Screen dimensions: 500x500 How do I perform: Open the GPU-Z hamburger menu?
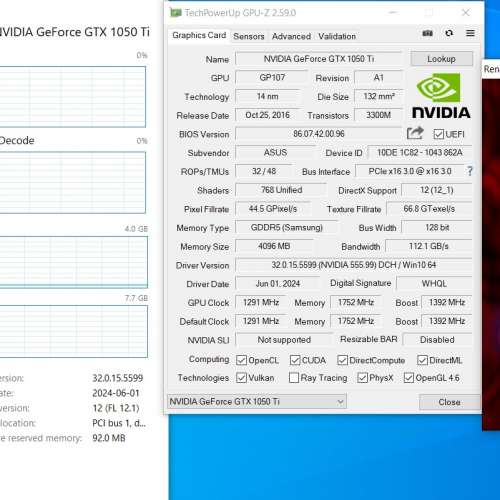pos(470,33)
